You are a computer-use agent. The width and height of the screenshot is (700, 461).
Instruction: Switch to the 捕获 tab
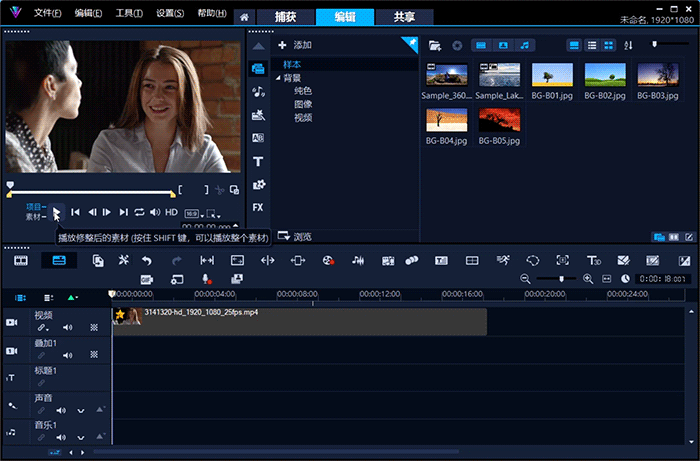(285, 17)
